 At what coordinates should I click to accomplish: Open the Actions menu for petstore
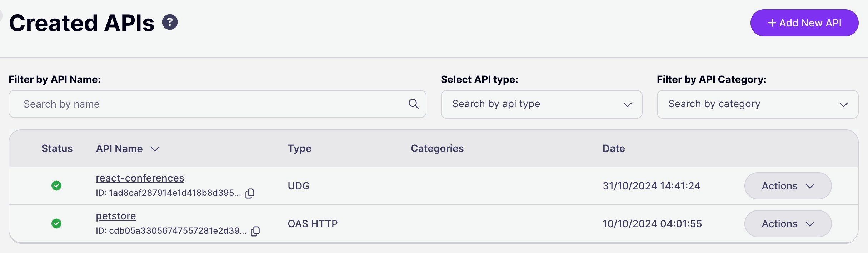coord(788,223)
